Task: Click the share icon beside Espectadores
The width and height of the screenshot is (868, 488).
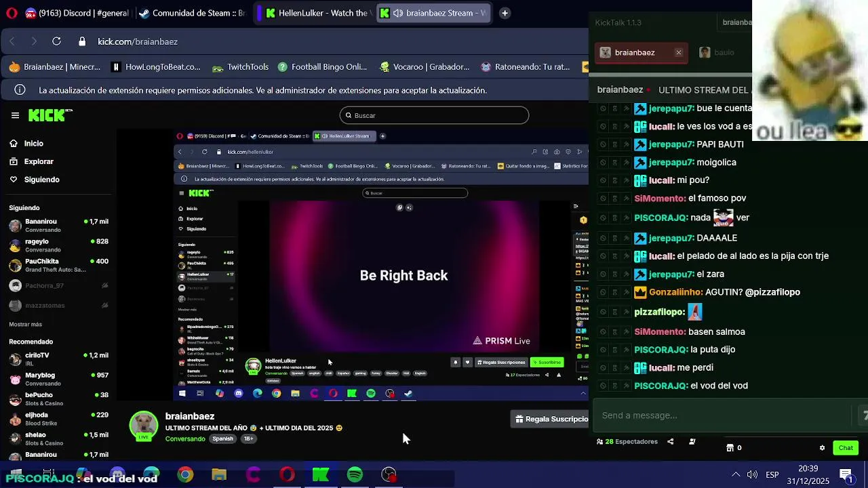Action: coord(670,442)
